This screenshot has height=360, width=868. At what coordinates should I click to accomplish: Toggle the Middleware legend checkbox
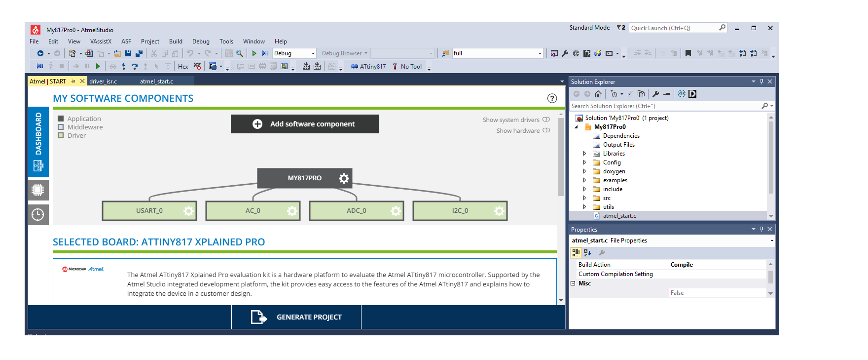[x=61, y=127]
